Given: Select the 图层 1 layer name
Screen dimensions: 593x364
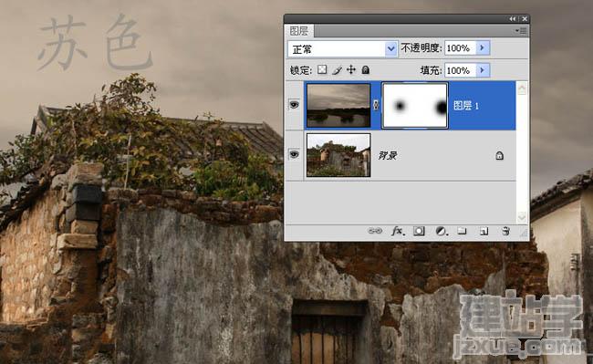Looking at the screenshot, I should (466, 106).
